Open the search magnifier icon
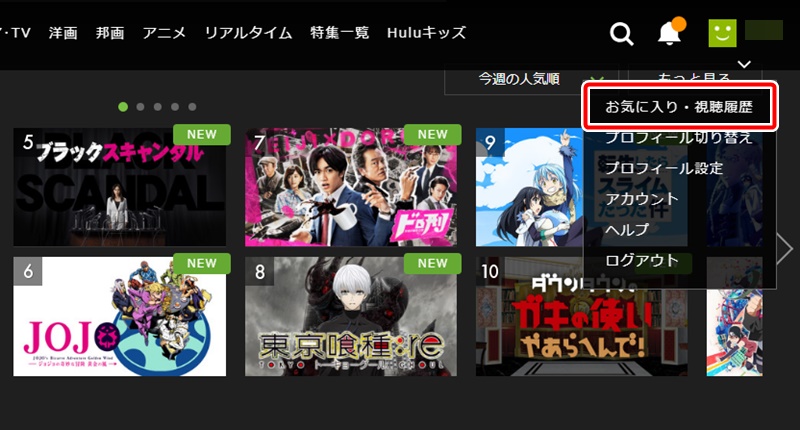The width and height of the screenshot is (800, 430). pos(621,34)
